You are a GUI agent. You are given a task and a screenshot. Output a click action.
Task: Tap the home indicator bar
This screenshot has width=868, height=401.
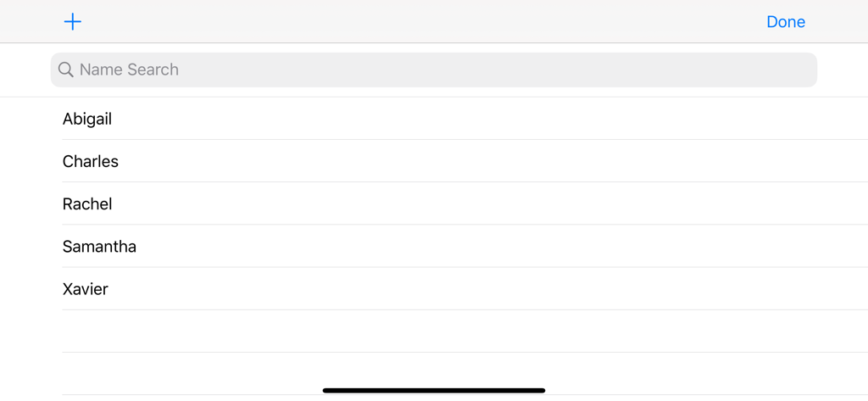click(x=434, y=391)
